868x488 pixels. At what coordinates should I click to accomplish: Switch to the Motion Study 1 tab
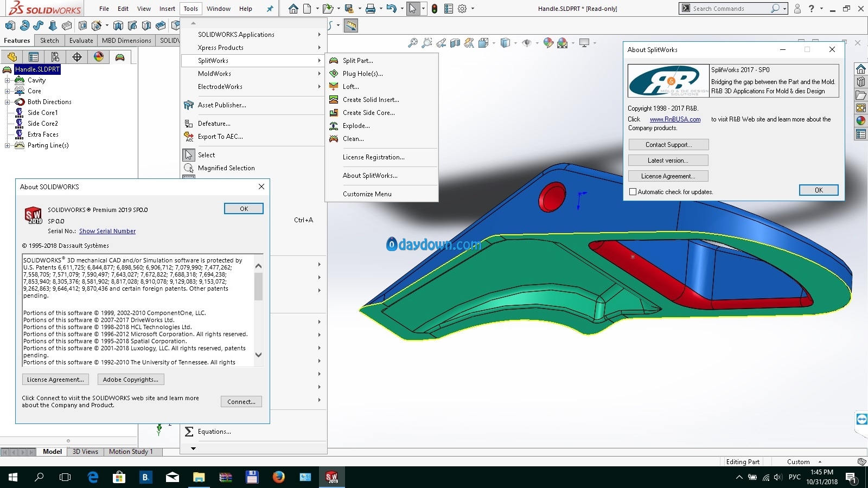pyautogui.click(x=131, y=452)
